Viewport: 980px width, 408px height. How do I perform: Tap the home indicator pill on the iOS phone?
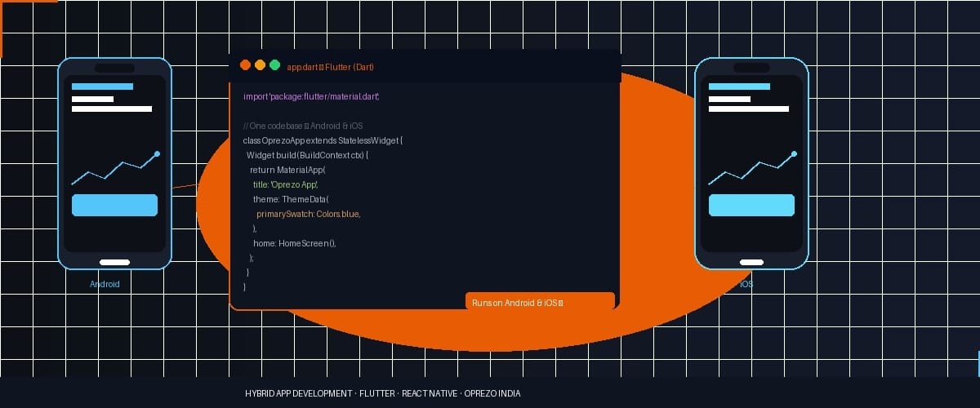point(751,262)
